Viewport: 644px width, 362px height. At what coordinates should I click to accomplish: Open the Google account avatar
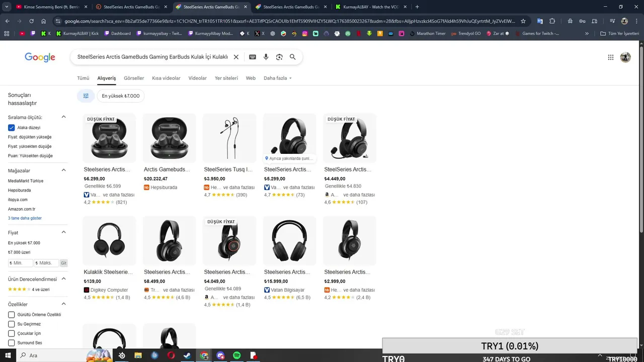coord(625,57)
